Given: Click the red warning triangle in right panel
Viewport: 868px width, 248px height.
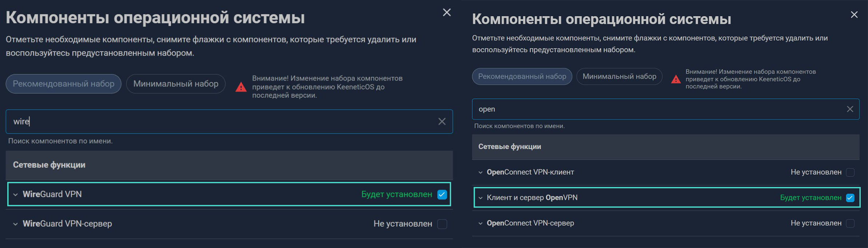Looking at the screenshot, I should [x=676, y=79].
